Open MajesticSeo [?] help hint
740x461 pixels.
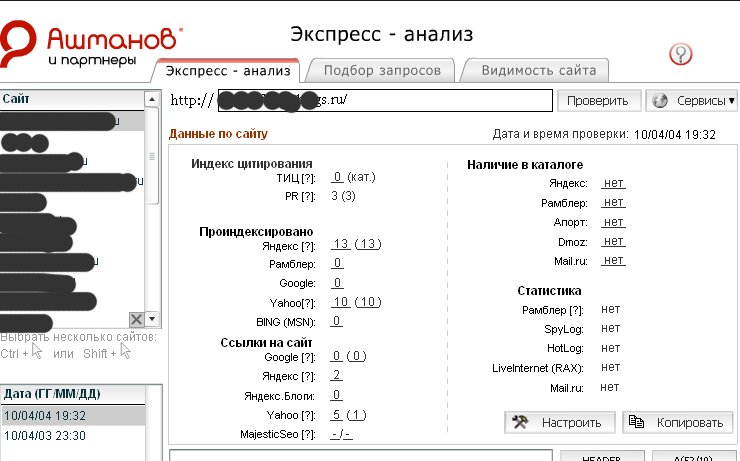click(x=308, y=435)
